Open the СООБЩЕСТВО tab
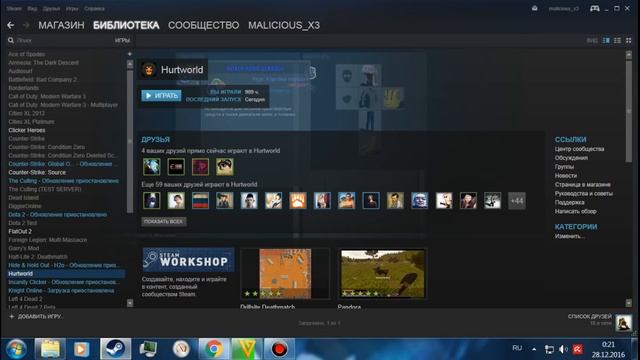 click(204, 25)
